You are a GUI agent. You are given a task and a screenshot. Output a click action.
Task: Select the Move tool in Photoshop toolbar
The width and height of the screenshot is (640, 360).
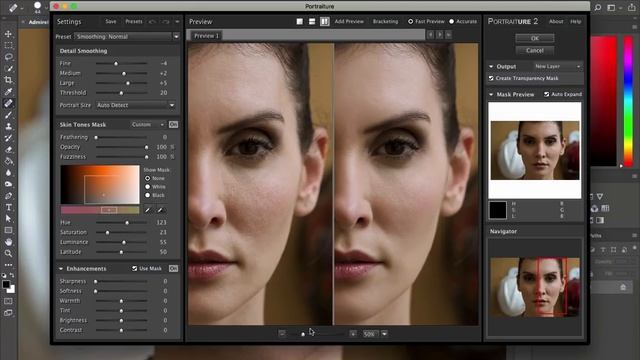point(8,34)
